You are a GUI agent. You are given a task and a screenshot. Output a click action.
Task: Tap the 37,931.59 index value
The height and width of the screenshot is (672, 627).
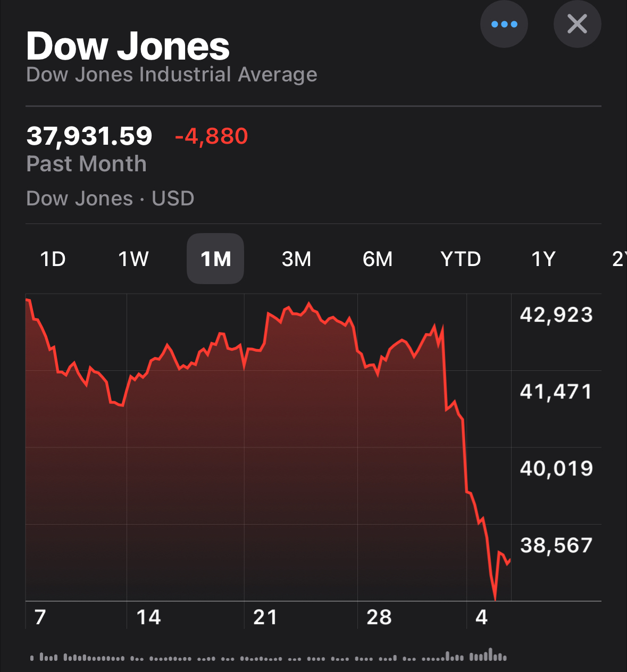click(89, 136)
